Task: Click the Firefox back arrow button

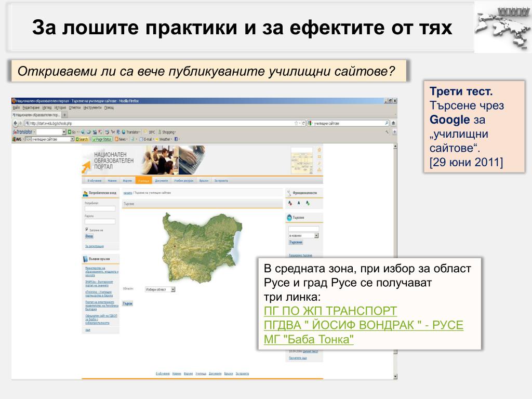Action: click(x=15, y=123)
